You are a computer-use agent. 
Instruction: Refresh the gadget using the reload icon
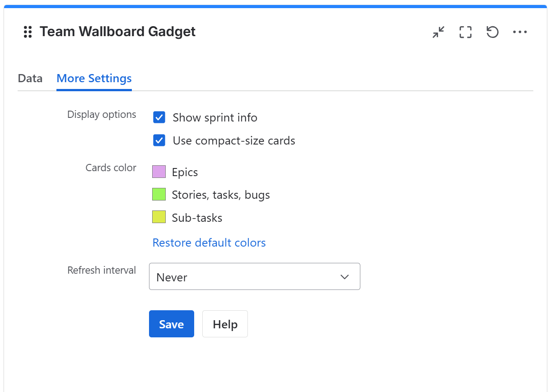492,32
